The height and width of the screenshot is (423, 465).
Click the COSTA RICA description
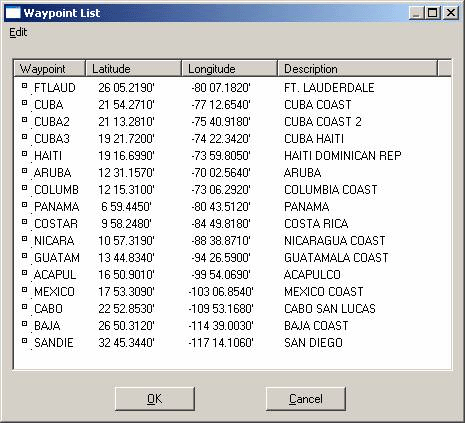(x=316, y=224)
